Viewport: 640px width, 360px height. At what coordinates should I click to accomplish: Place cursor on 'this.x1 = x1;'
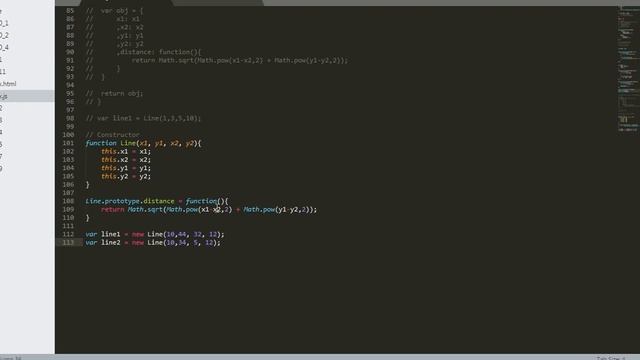126,151
